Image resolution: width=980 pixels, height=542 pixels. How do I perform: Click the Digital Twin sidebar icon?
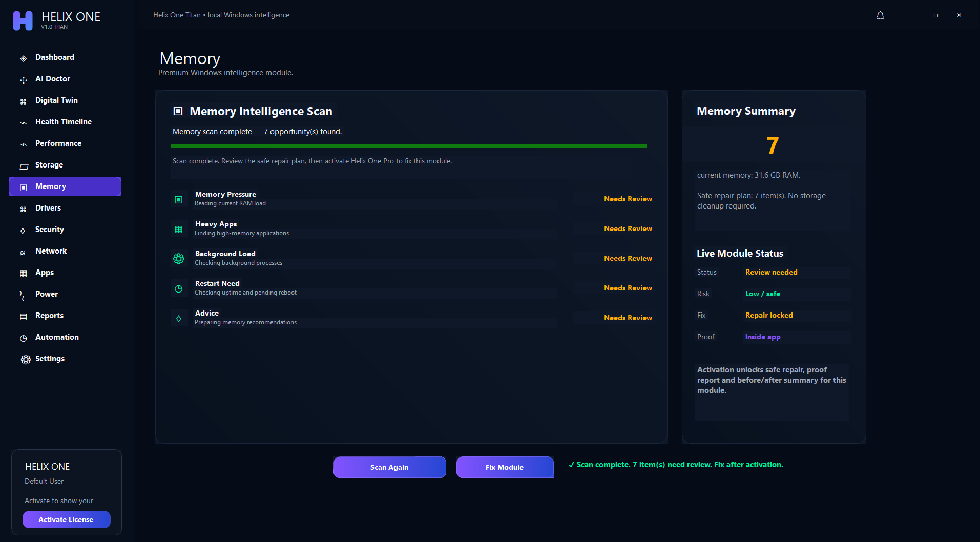23,101
